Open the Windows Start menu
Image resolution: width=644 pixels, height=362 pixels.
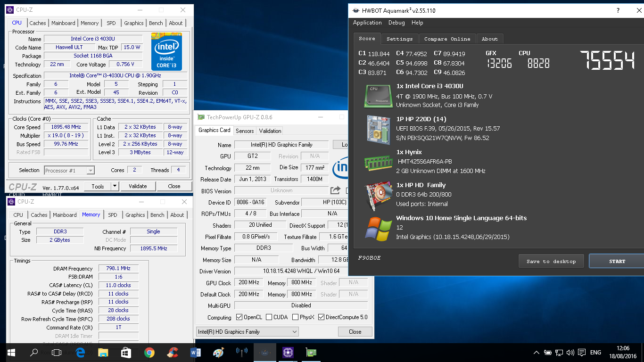coord(11,352)
